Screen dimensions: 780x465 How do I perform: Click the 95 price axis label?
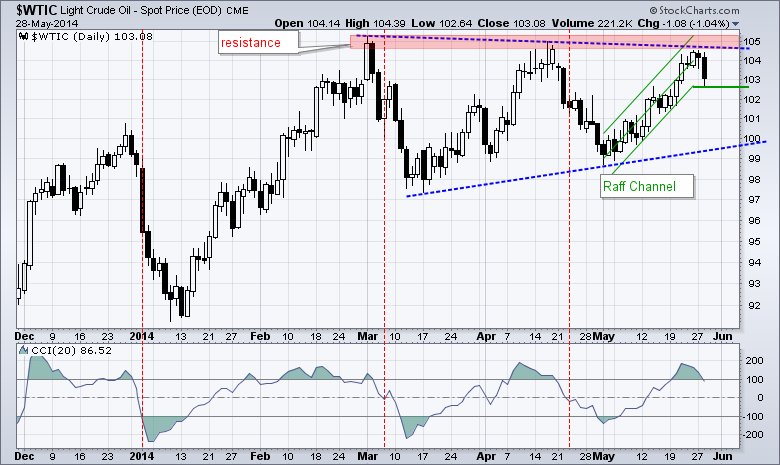pyautogui.click(x=754, y=242)
